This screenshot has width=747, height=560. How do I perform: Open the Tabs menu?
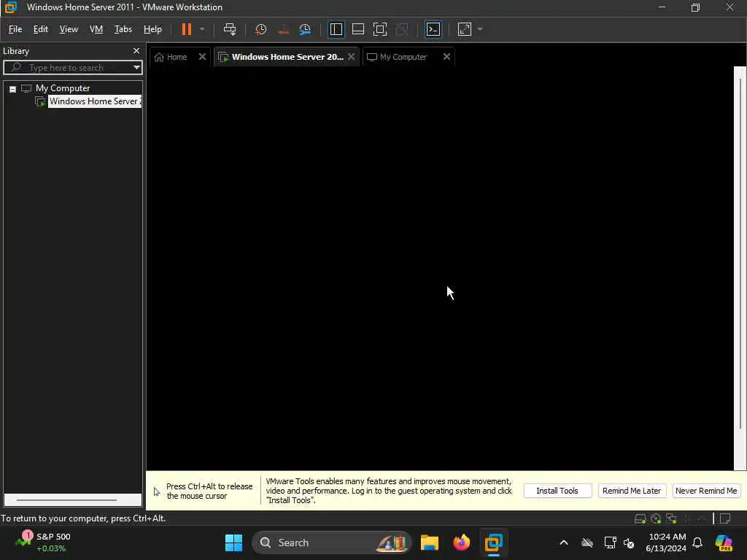[x=123, y=29]
